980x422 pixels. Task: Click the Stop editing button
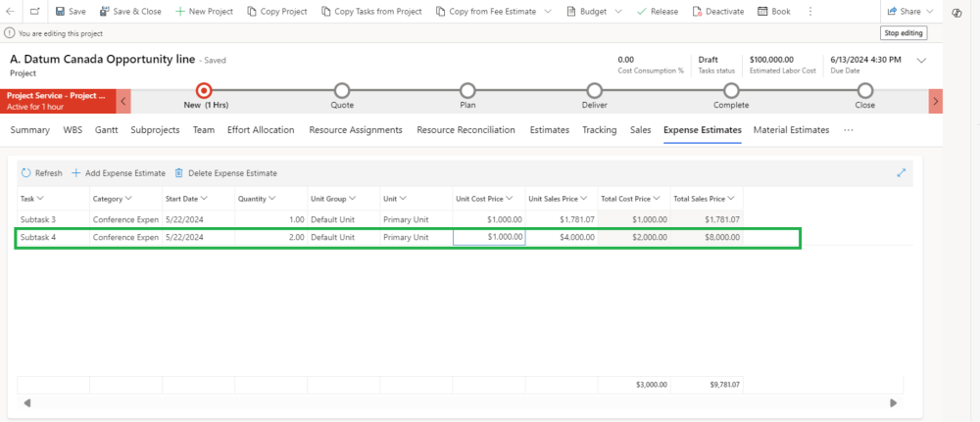904,33
